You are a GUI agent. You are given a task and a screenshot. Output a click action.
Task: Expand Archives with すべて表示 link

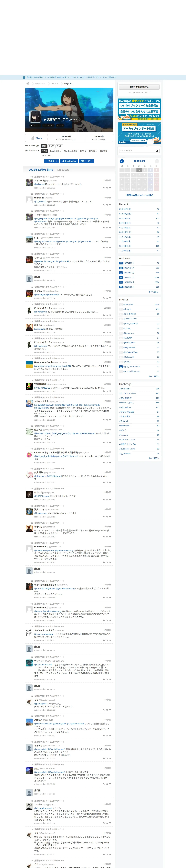coord(154,292)
